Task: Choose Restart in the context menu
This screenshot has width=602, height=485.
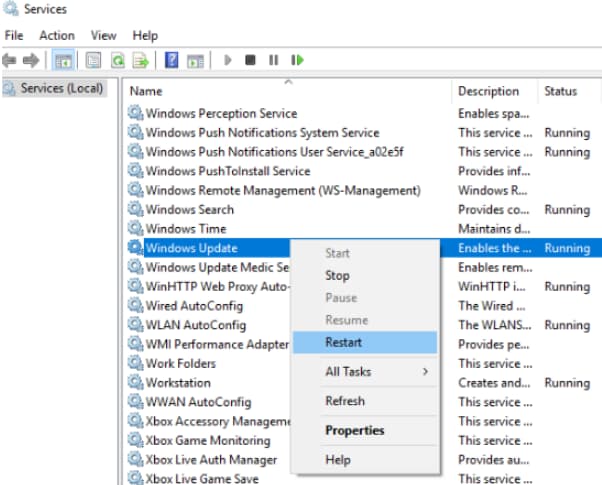Action: (x=365, y=342)
